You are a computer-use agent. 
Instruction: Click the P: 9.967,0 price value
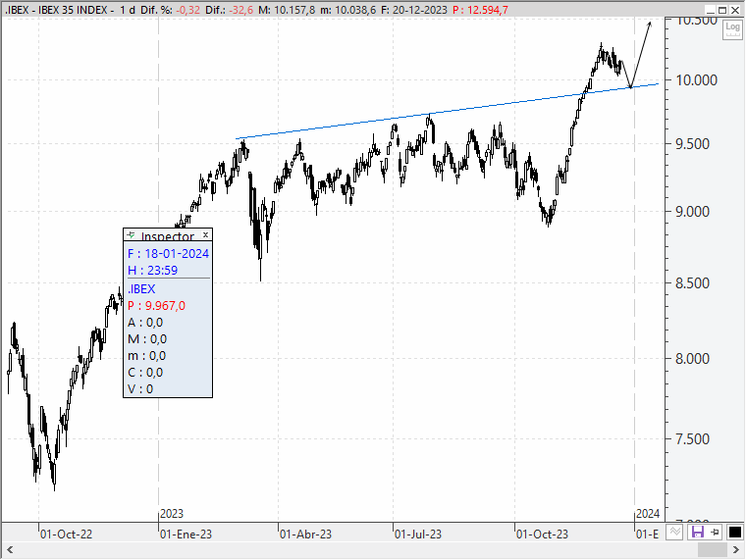156,306
